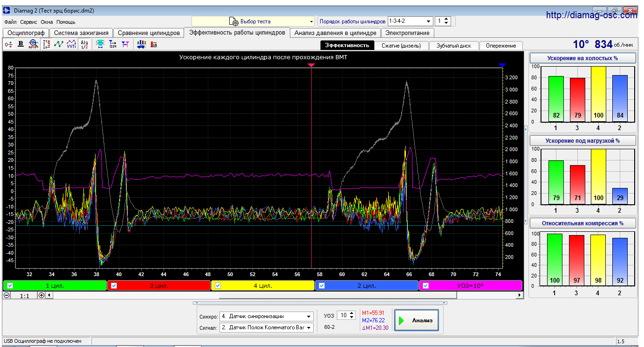Click the zoom out minus icon
644x347 pixels.
[x=7, y=295]
